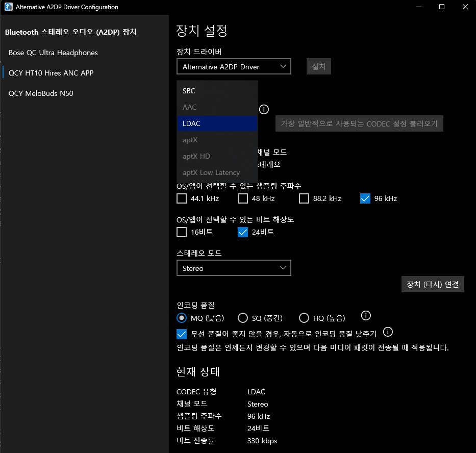Check the 88.2 kHz sampling frequency box
This screenshot has height=453, width=476.
pos(304,198)
